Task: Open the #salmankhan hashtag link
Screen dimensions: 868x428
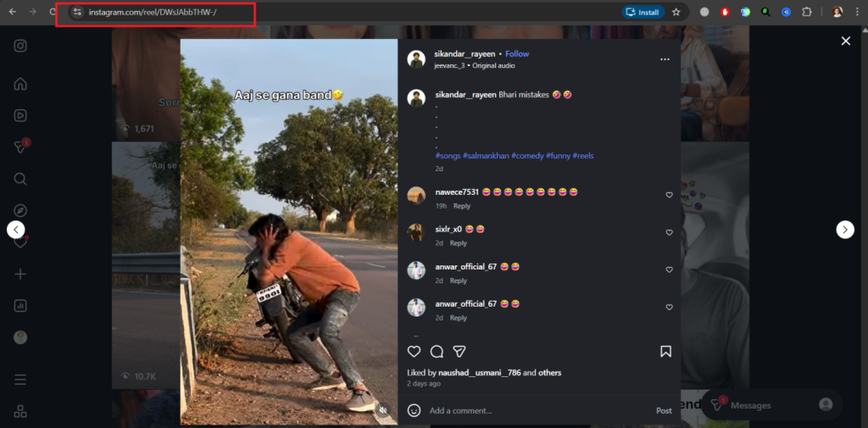Action: click(486, 156)
